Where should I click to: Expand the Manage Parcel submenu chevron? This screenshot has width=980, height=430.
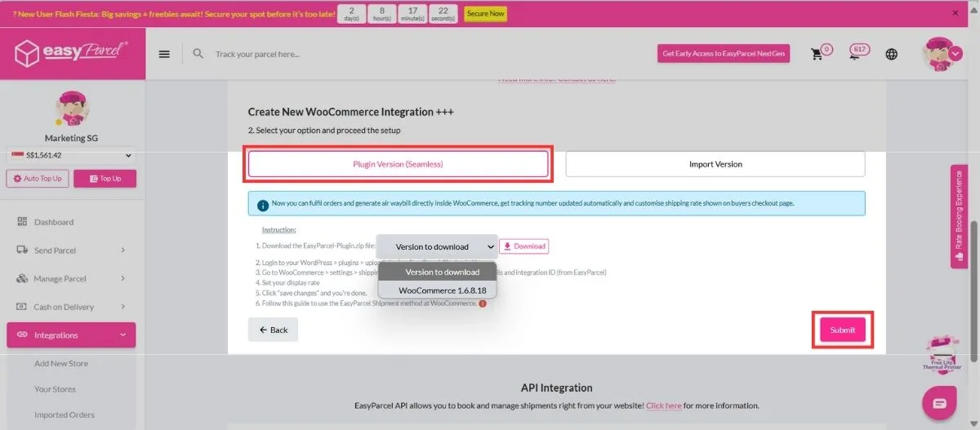coord(122,278)
